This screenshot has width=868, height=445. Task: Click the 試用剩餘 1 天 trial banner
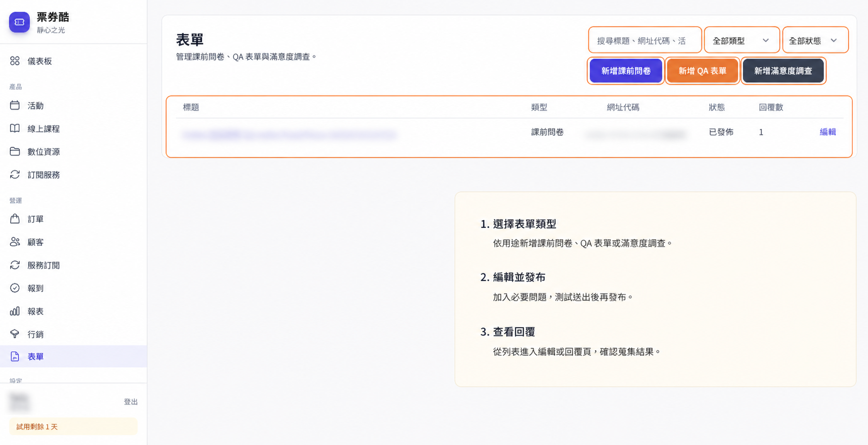tap(73, 427)
